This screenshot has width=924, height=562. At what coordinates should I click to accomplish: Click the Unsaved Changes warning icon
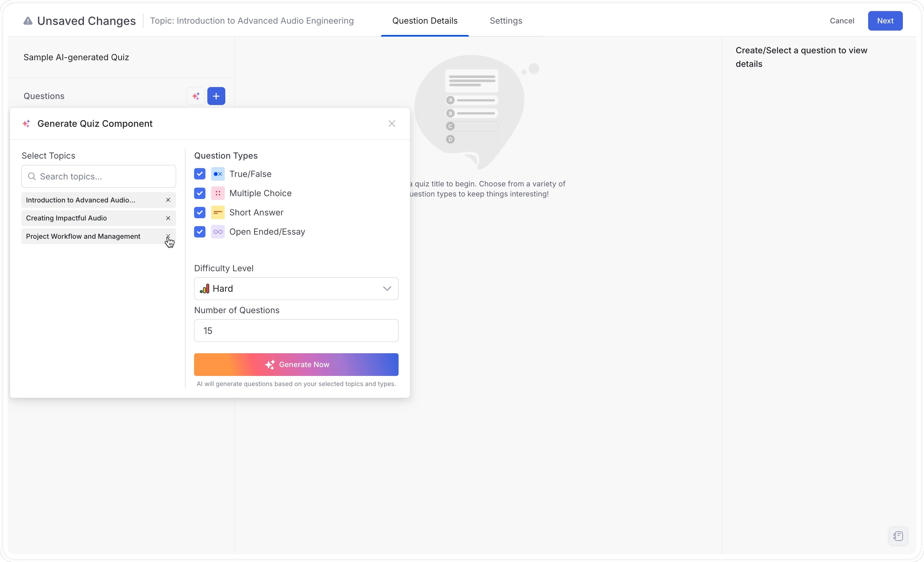pos(28,21)
